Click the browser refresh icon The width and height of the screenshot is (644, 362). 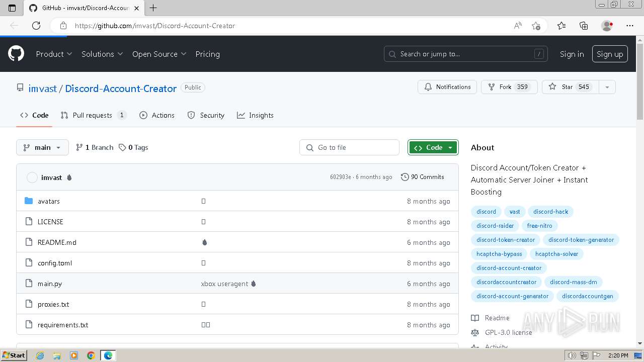[36, 26]
